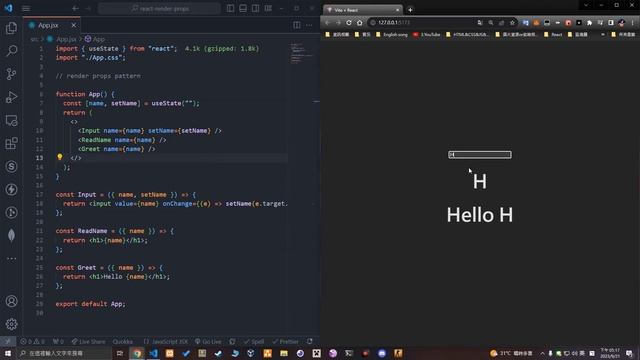Screen dimensions: 640x360
Task: Open the zoom magnifier icon in address bar
Action: (x=491, y=22)
